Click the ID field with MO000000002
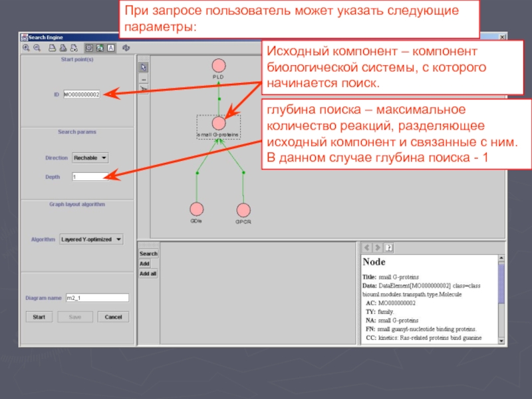Screen dimensions: 532x399 [x=81, y=94]
